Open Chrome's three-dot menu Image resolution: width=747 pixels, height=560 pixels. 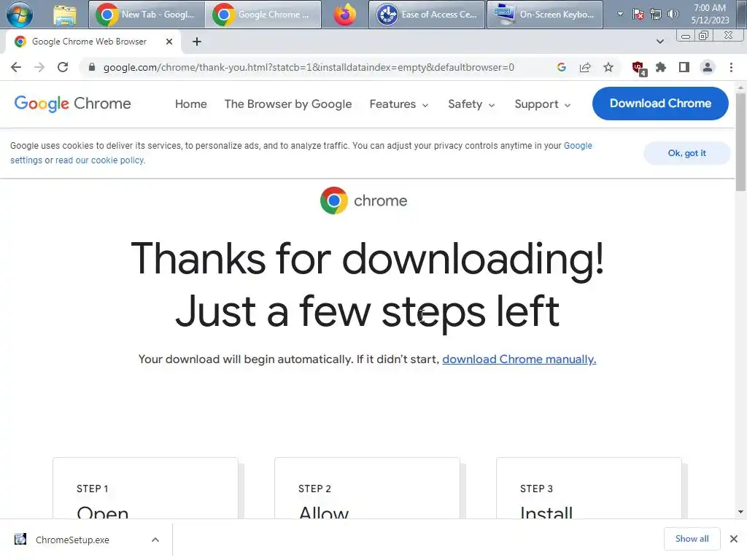click(x=731, y=67)
